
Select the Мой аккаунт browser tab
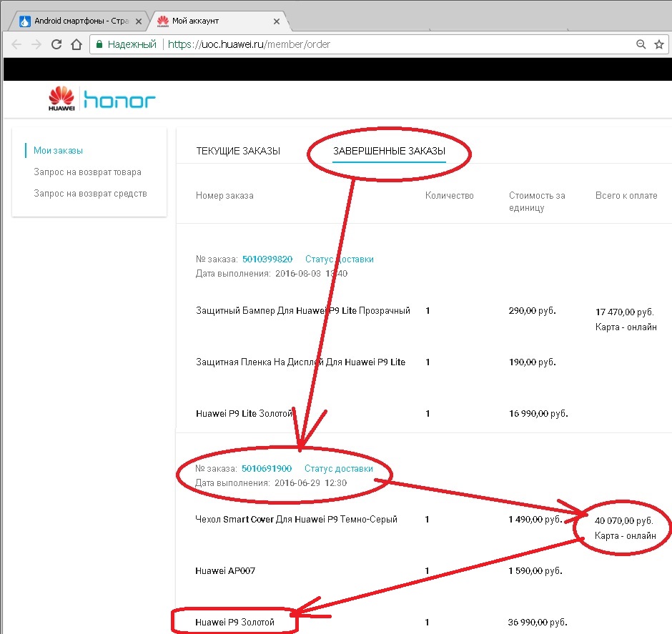pyautogui.click(x=219, y=21)
